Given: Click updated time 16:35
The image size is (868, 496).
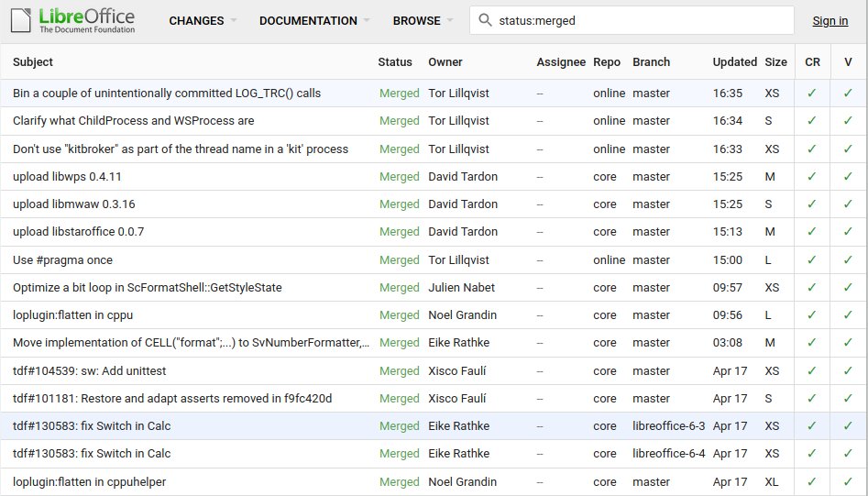Looking at the screenshot, I should click(728, 93).
